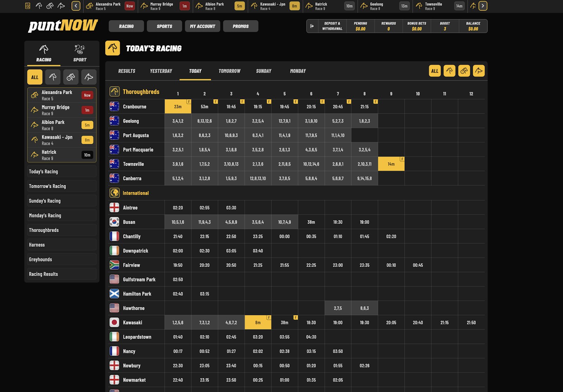Screen dimensions: 563x392
Task: Select the harness filter icon in top bar
Action: point(50,6)
